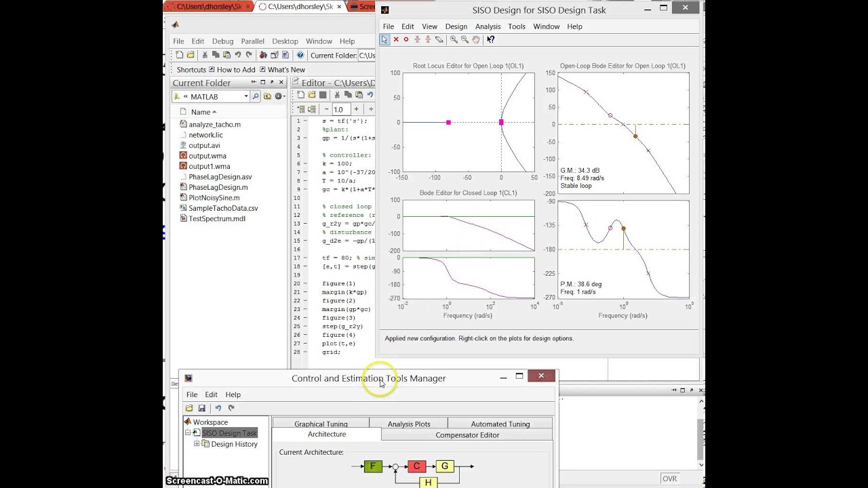
Task: Click the How to Add shortcut link
Action: (x=232, y=70)
